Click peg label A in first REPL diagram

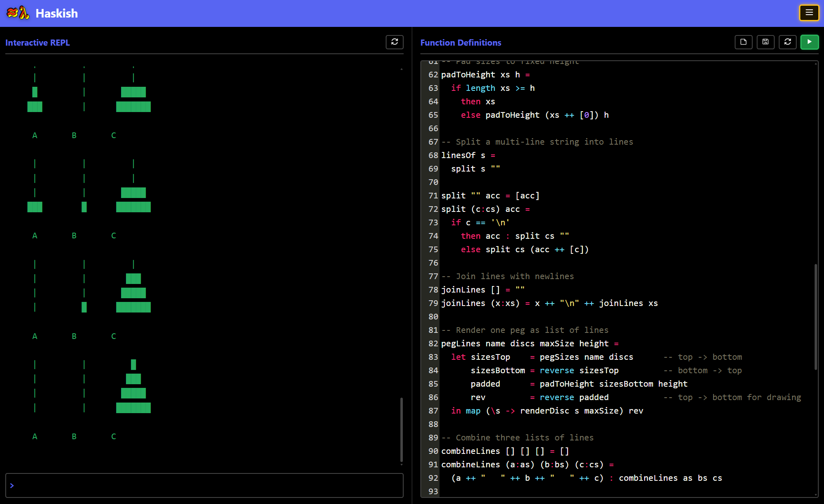point(35,135)
